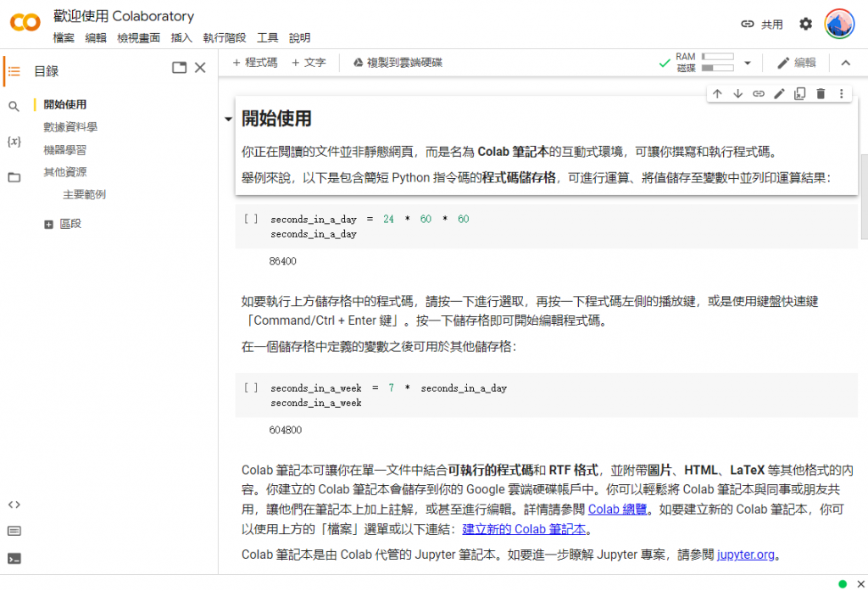This screenshot has height=591, width=868.
Task: Dismiss the bottom status bar with X
Action: [861, 584]
